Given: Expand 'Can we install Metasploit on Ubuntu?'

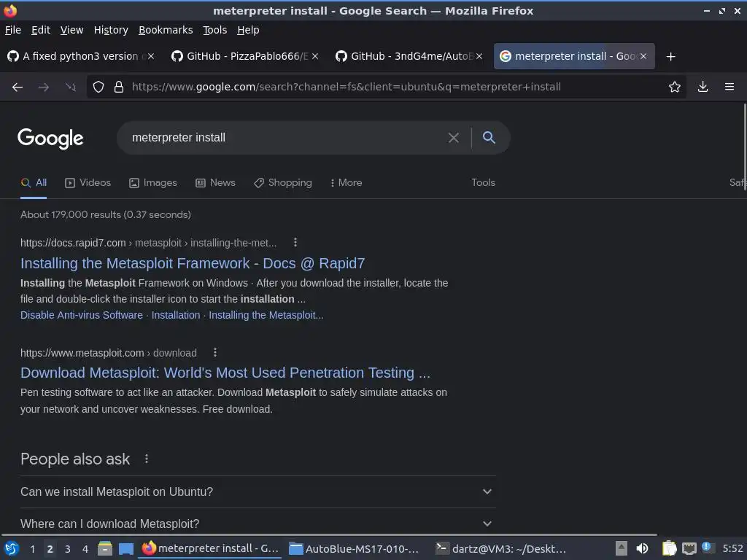Looking at the screenshot, I should tap(258, 491).
